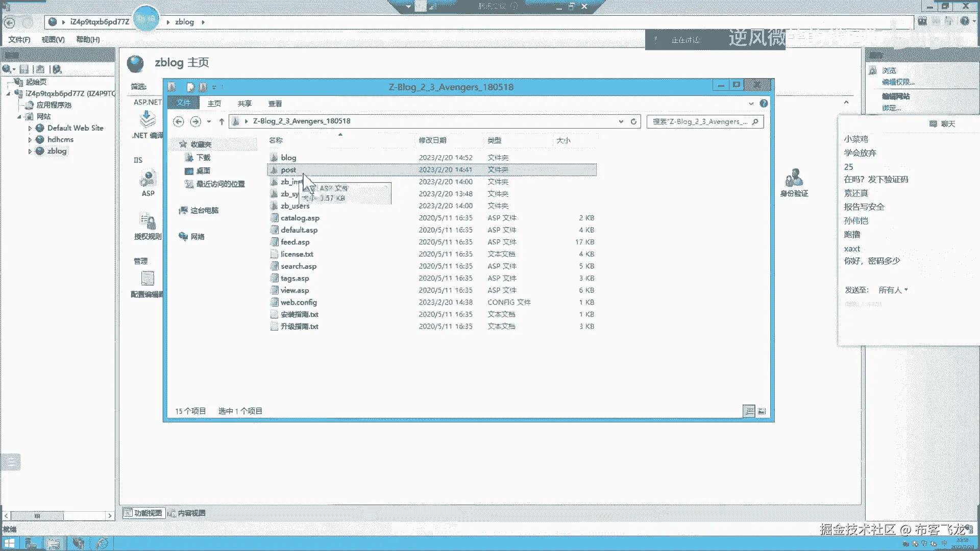980x551 pixels.
Task: Expand the Default Web Site node
Action: (30, 129)
